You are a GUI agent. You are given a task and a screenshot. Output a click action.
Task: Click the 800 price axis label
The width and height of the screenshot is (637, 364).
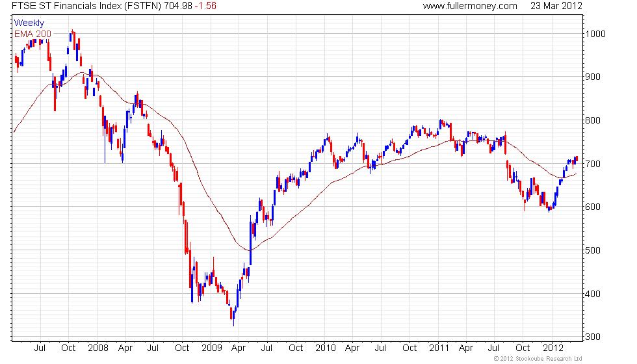pos(593,121)
